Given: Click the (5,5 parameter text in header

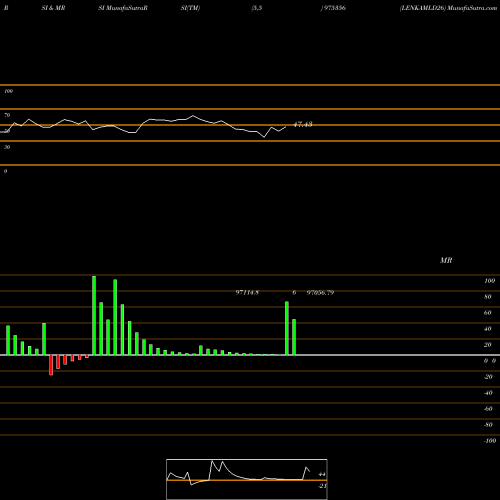Looking at the screenshot, I should 257,8.
